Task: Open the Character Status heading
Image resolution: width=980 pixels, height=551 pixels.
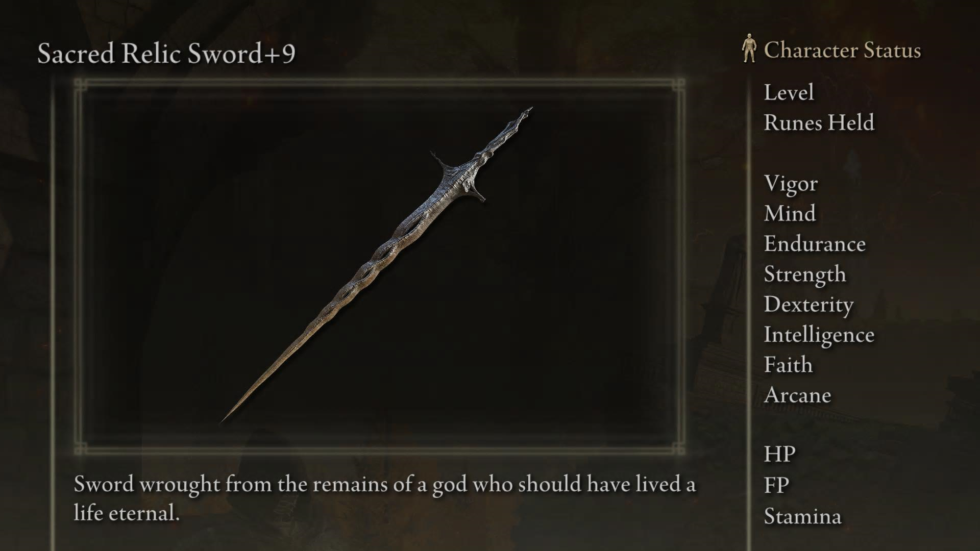Action: pyautogui.click(x=842, y=50)
